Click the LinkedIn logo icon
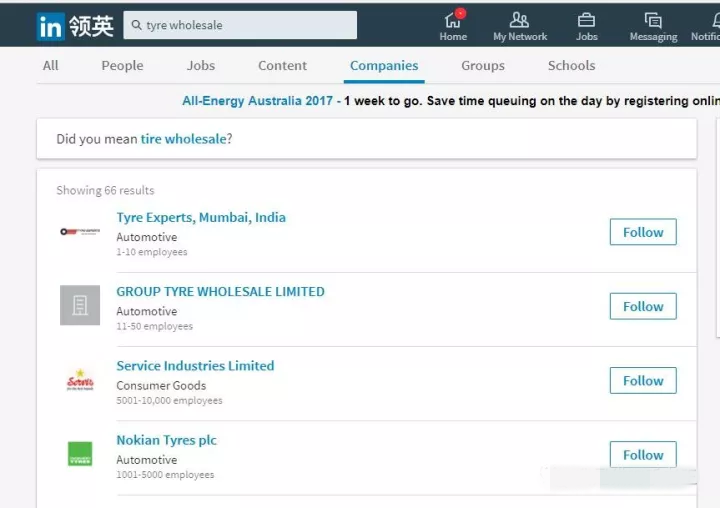Viewport: 720px width, 508px height. 50,26
